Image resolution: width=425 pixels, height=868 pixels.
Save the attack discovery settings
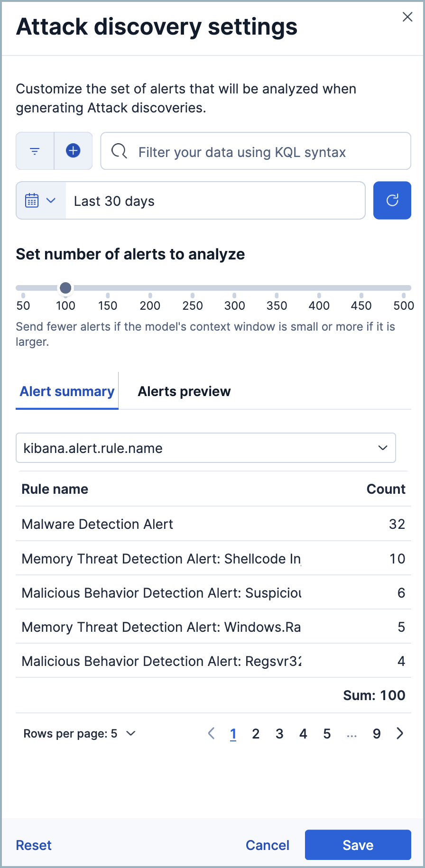pos(358,845)
